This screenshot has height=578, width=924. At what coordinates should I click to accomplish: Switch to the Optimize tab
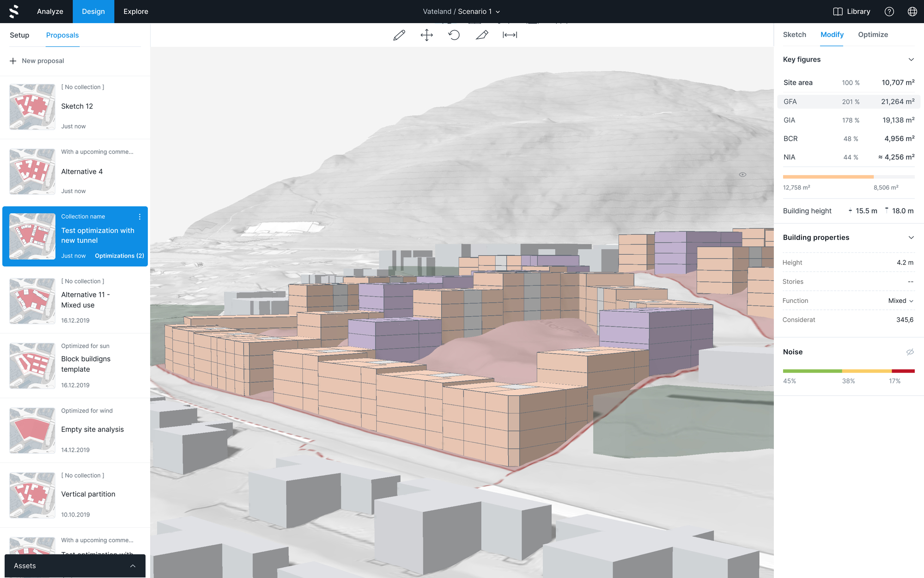[x=873, y=35]
